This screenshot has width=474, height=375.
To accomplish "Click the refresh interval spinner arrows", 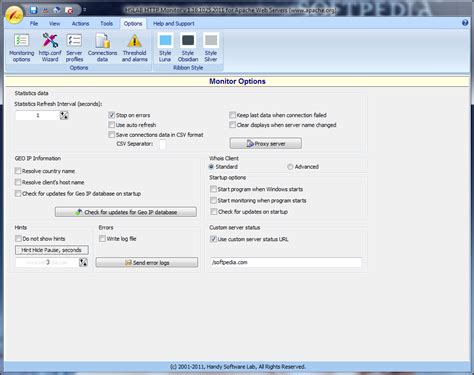I will [x=64, y=115].
